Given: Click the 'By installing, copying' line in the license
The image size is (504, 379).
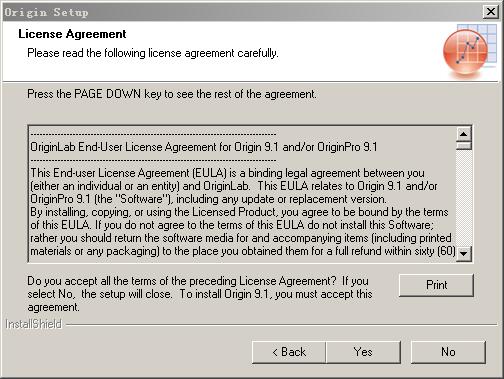Looking at the screenshot, I should 239,212.
